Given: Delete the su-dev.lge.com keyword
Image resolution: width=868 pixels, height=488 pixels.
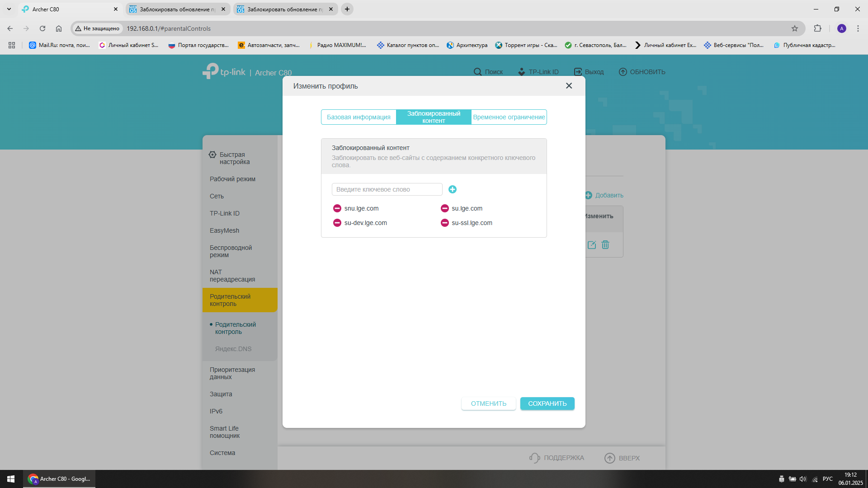Looking at the screenshot, I should [x=337, y=223].
